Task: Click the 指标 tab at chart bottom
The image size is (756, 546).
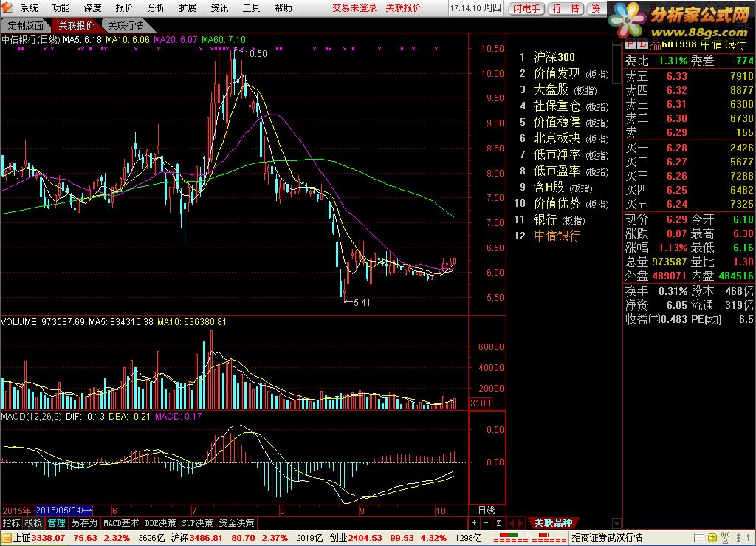Action: tap(12, 523)
